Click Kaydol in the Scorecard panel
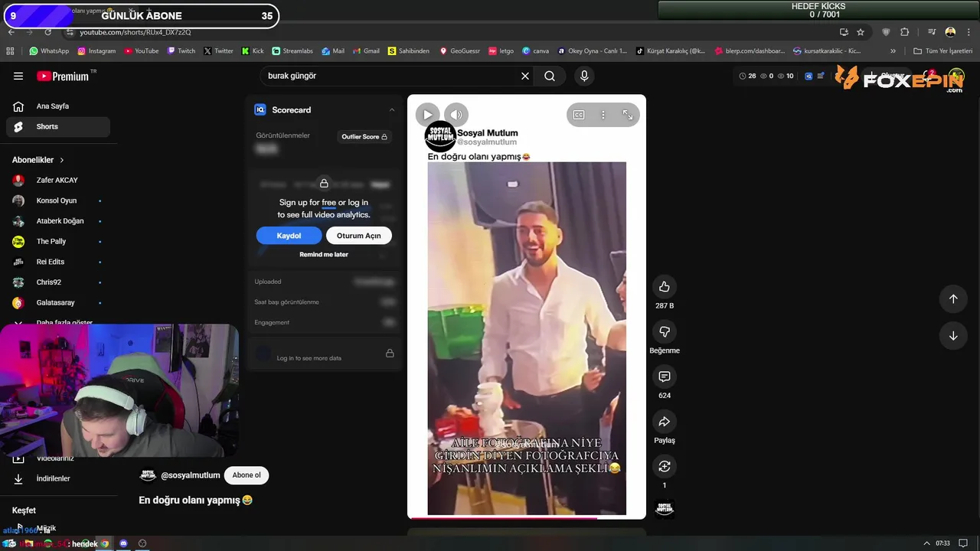Viewport: 980px width, 551px height. (x=289, y=236)
